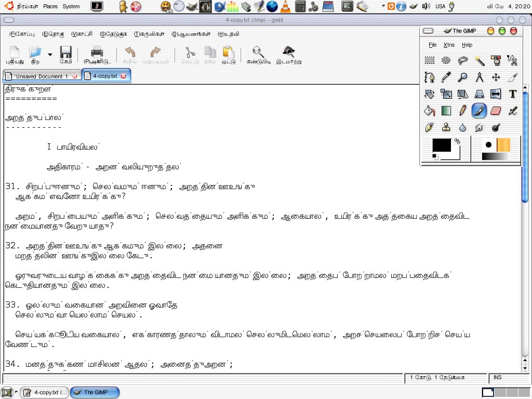Click the black foreground color swatch
The image size is (532, 399).
click(442, 145)
